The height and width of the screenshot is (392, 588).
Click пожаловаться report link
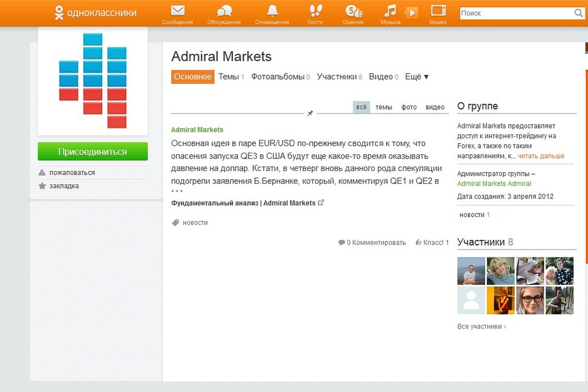72,173
